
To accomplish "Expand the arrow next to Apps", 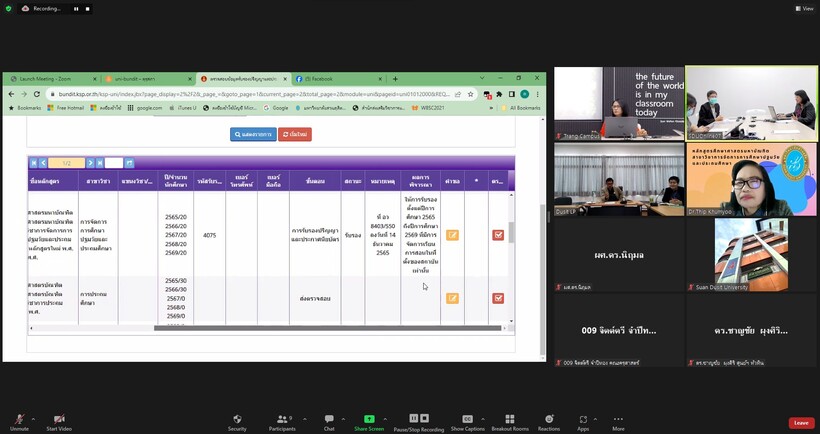I will 595,419.
